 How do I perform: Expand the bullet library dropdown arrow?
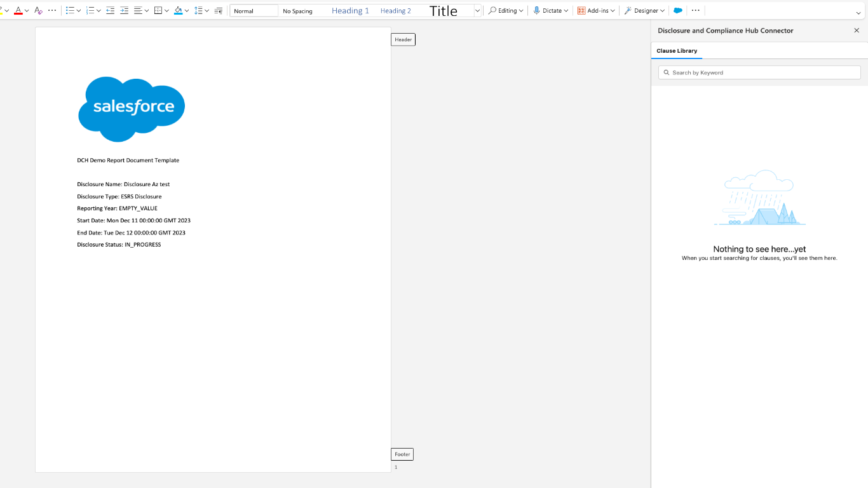point(79,11)
